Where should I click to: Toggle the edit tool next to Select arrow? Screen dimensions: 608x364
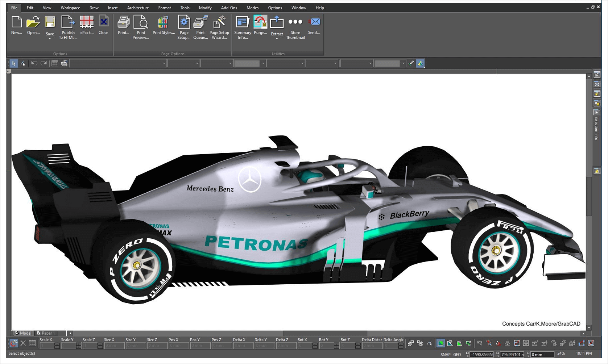23,63
